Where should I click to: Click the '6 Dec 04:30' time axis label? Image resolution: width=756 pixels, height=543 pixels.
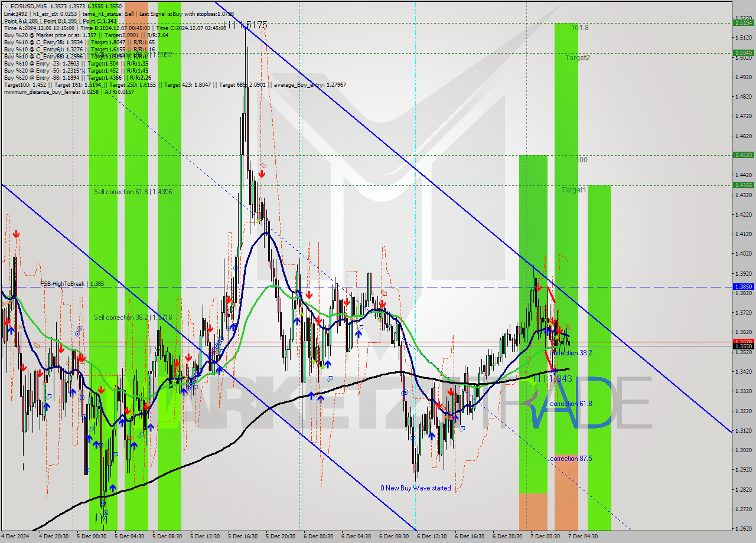point(356,537)
